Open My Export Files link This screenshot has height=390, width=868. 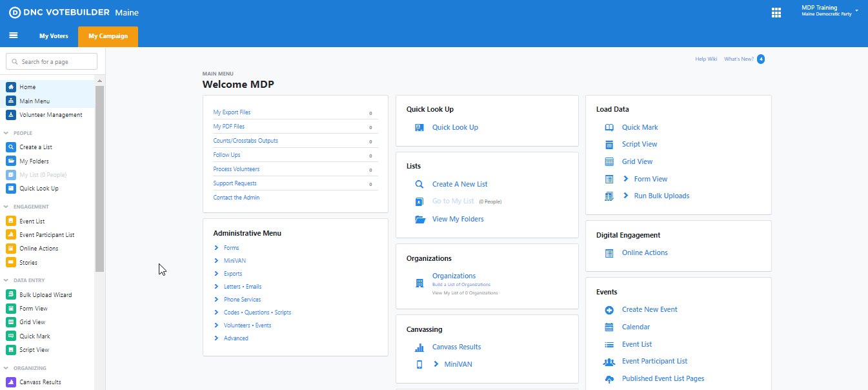(232, 112)
